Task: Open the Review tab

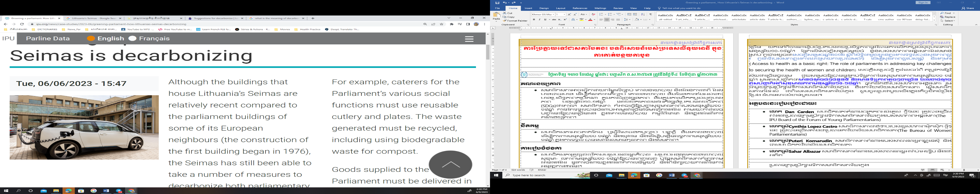Action: point(618,8)
